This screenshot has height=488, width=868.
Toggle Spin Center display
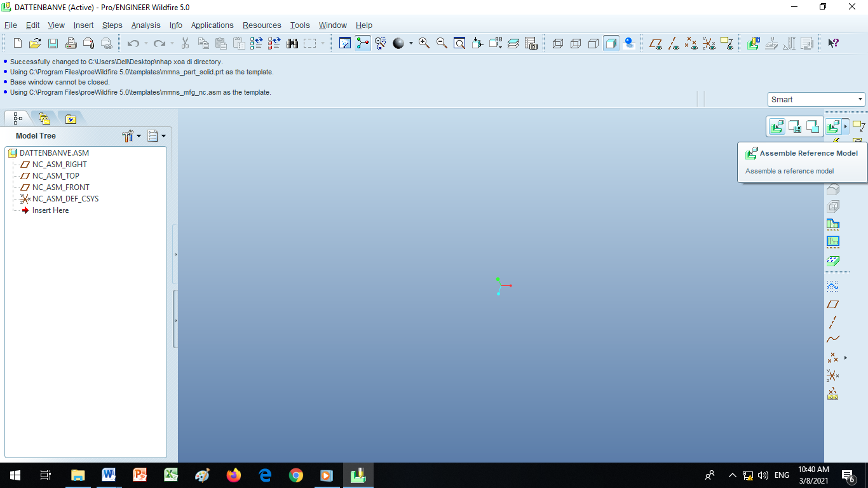pyautogui.click(x=363, y=43)
